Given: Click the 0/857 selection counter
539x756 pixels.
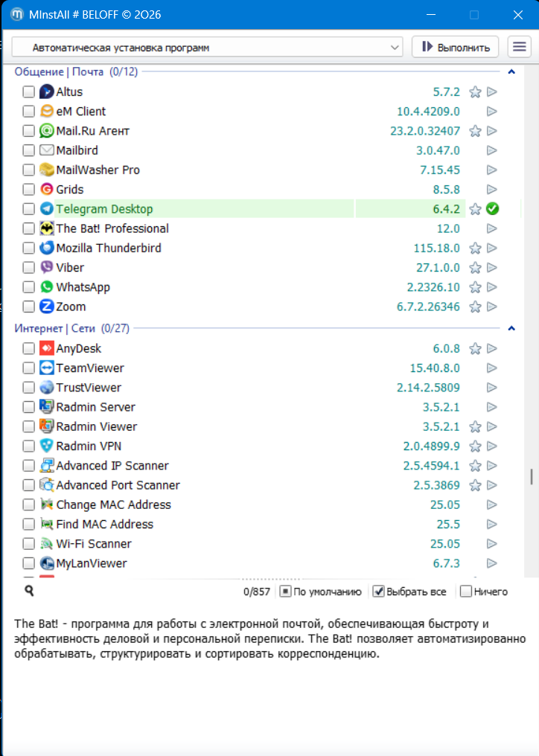Looking at the screenshot, I should [257, 592].
